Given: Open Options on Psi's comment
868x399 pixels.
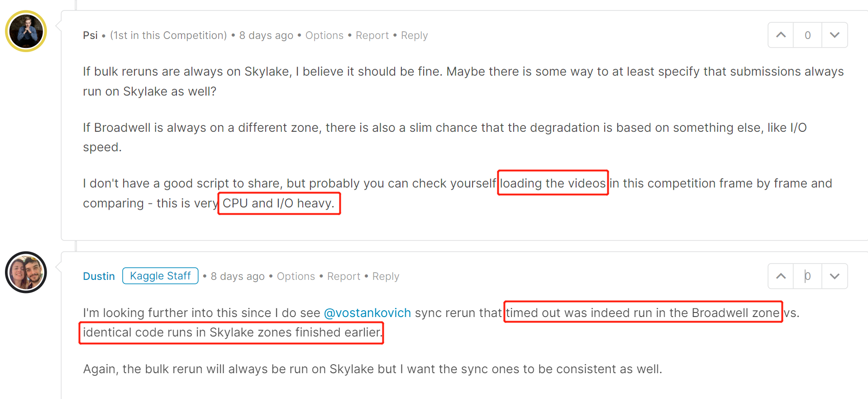Looking at the screenshot, I should 324,35.
